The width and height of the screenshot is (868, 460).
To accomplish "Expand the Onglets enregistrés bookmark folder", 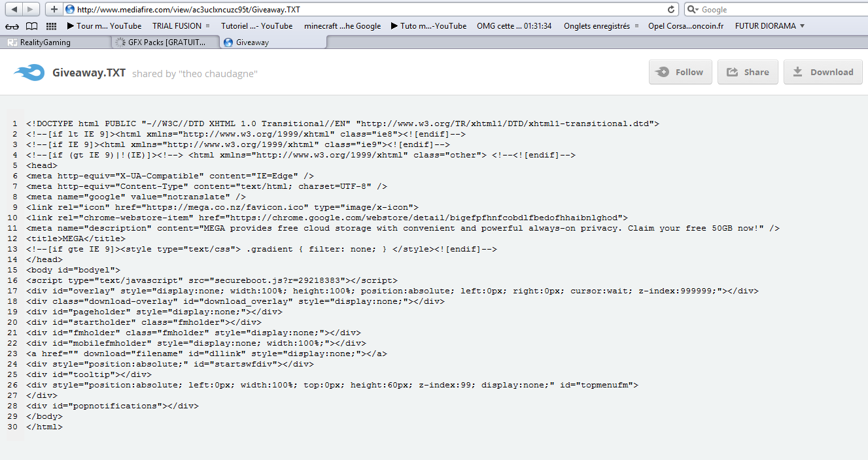I will point(601,26).
